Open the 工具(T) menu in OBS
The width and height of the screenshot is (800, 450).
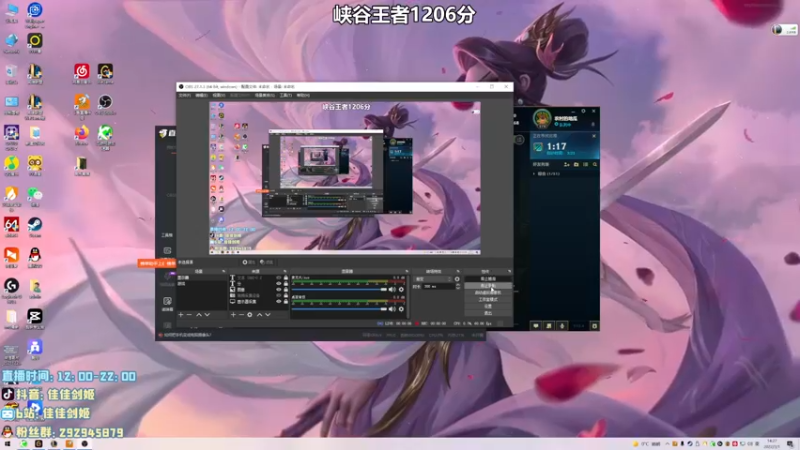point(286,95)
